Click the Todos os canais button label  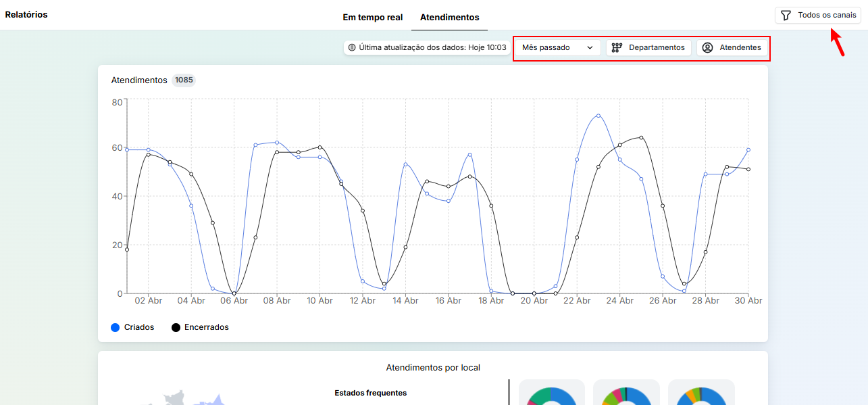tap(826, 16)
